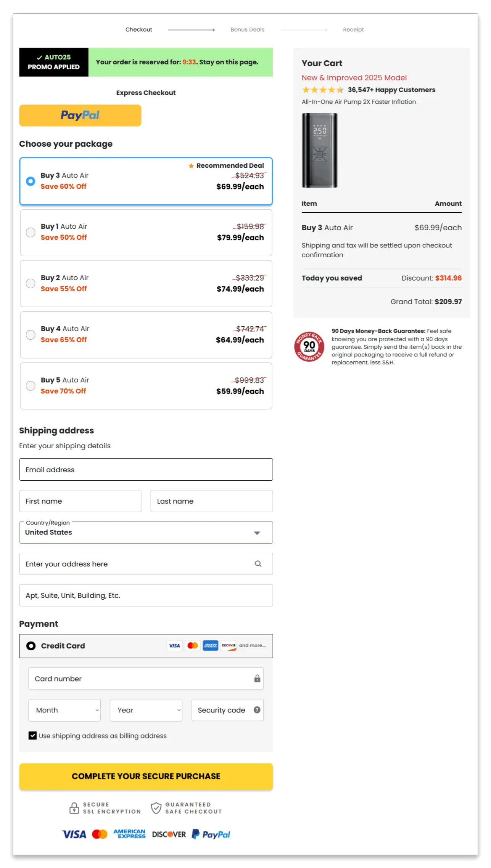
Task: Click the security code help question icon
Action: pyautogui.click(x=257, y=710)
